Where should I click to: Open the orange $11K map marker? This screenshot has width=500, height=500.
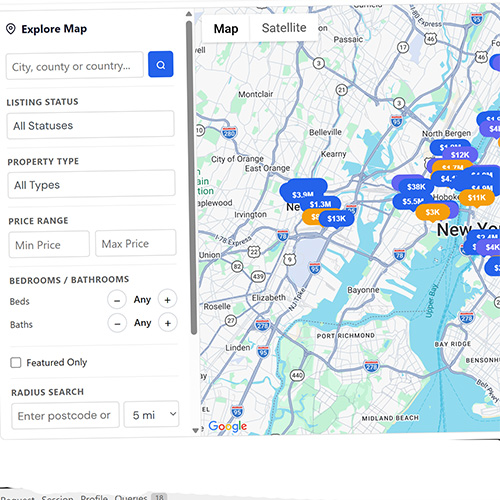point(477,198)
